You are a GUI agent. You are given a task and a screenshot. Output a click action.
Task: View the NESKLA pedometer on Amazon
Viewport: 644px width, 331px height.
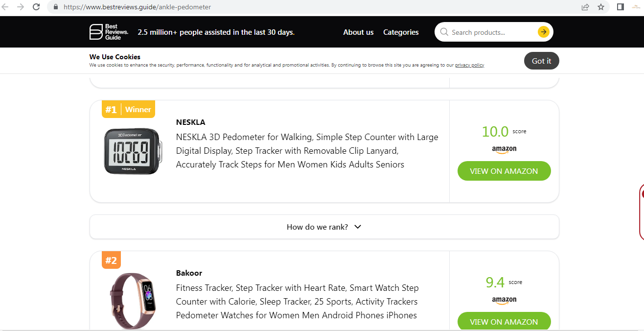click(504, 171)
